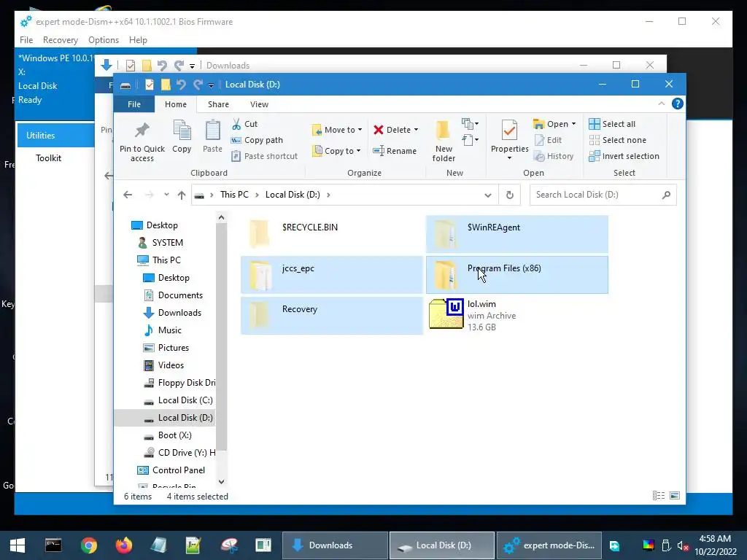Expand the Copy to dropdown
This screenshot has height=560, width=747.
click(x=358, y=151)
